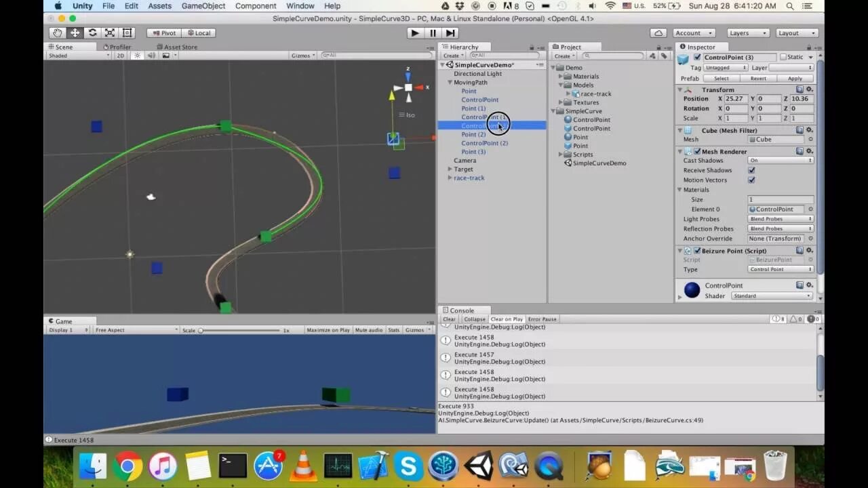Open the Transform component gear menu
Viewport: 868px width, 488px height.
(809, 89)
